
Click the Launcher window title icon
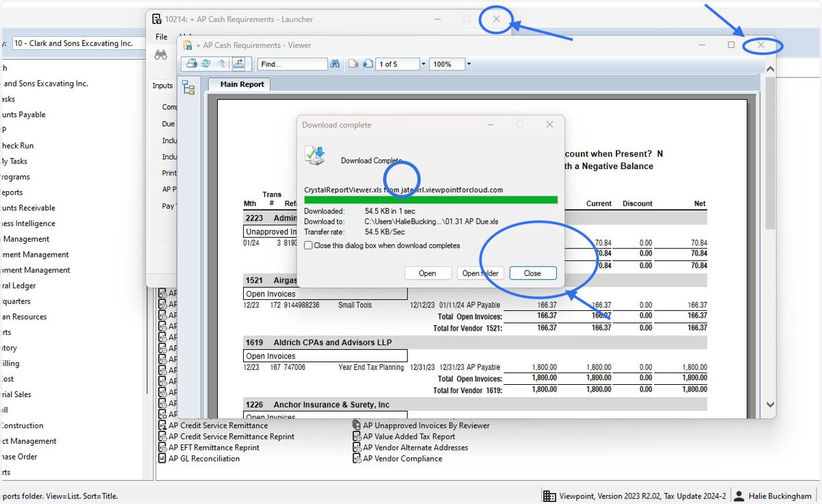[x=157, y=19]
